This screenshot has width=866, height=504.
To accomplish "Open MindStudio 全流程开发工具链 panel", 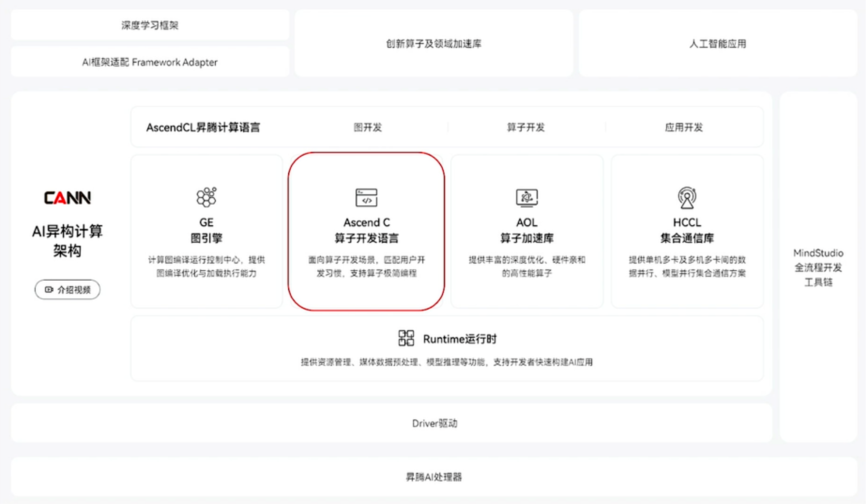I will (x=818, y=267).
